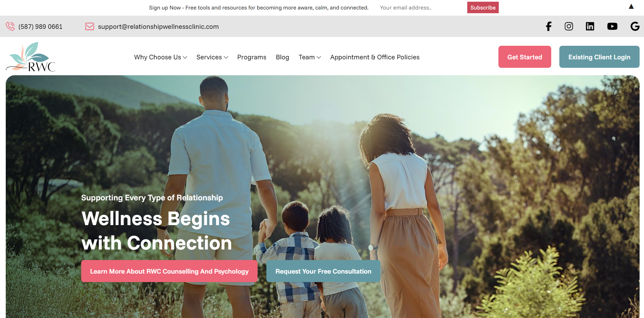This screenshot has height=318, width=644.
Task: Expand the Why Choose Us dropdown
Action: [160, 57]
